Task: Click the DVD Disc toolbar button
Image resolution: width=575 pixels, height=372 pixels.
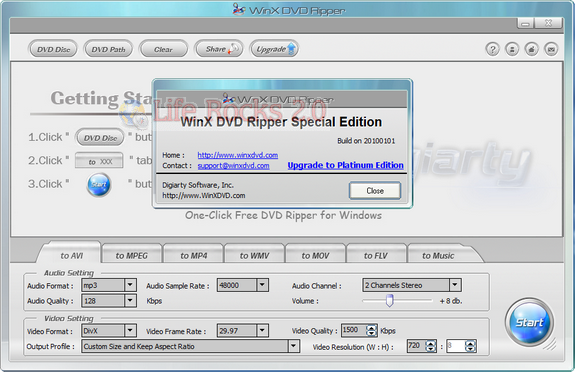Action: tap(53, 49)
